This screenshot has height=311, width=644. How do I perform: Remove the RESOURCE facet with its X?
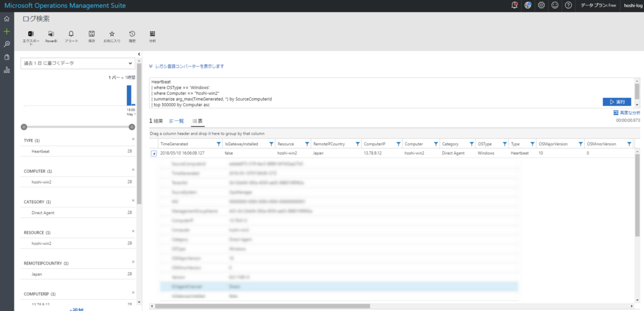(x=133, y=231)
